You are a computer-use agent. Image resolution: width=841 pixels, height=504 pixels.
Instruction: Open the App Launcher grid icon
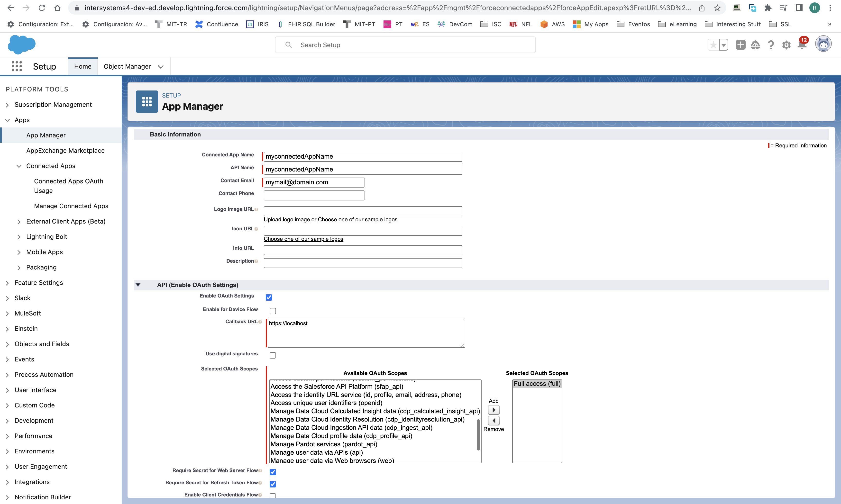click(16, 66)
